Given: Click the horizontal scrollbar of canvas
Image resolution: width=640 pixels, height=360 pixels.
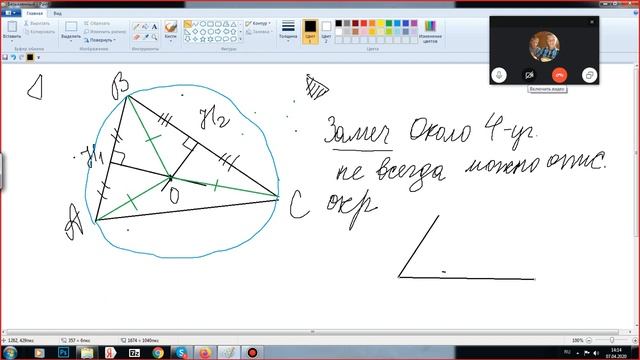Looking at the screenshot, I should tap(313, 332).
